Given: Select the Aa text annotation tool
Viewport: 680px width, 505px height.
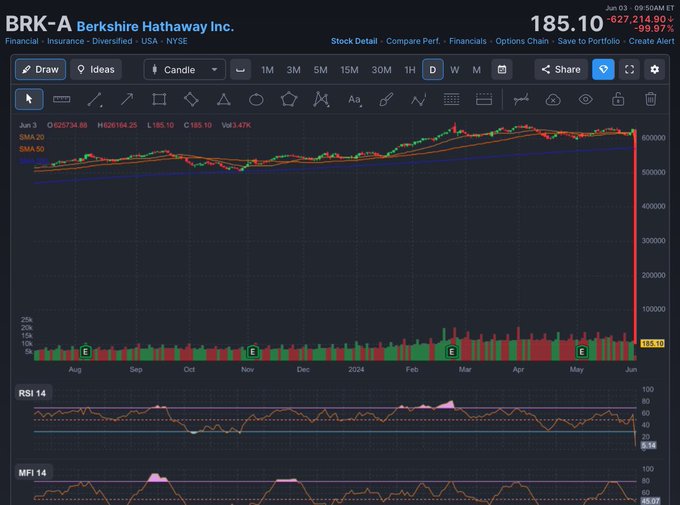Looking at the screenshot, I should click(354, 100).
